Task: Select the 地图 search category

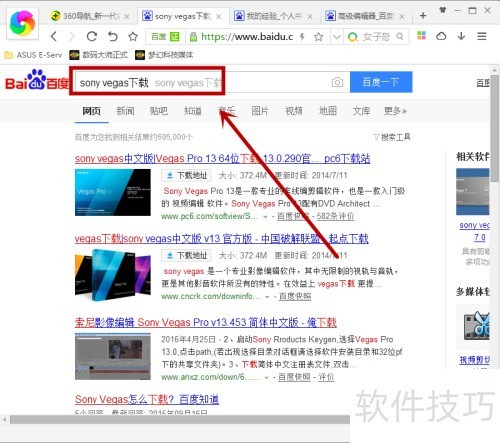Action: pos(328,111)
